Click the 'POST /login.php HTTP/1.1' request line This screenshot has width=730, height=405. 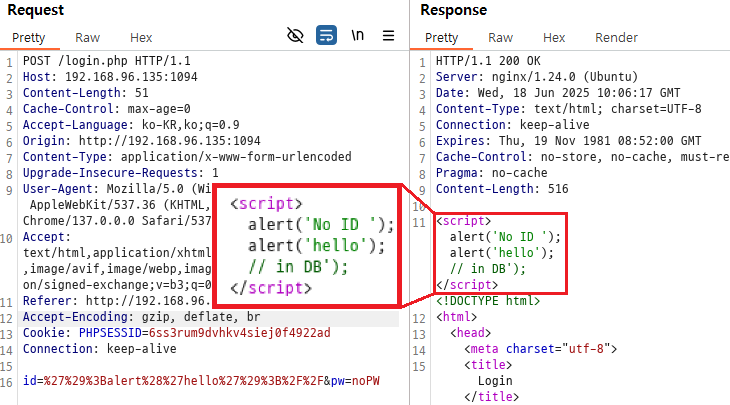(x=107, y=61)
